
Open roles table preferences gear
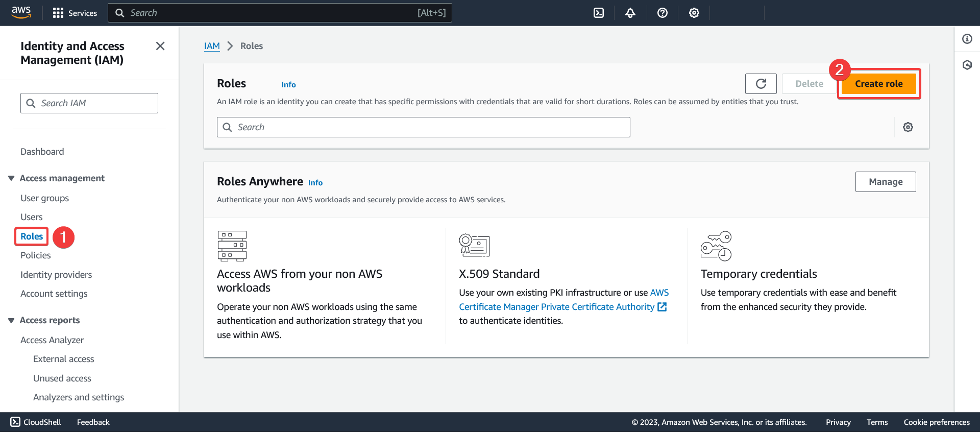tap(908, 127)
